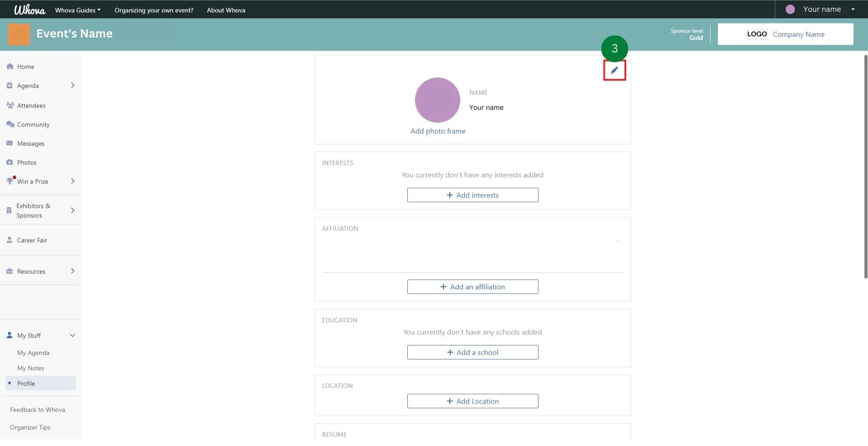Click the page vertical scrollbar
Viewport: 868px width, 446px height.
[865, 167]
